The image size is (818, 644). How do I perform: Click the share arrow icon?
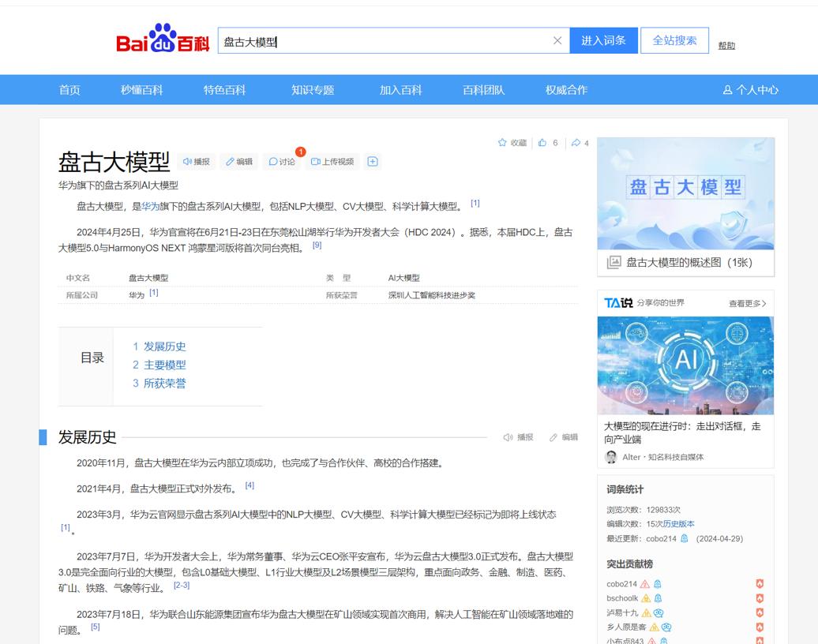click(x=576, y=142)
